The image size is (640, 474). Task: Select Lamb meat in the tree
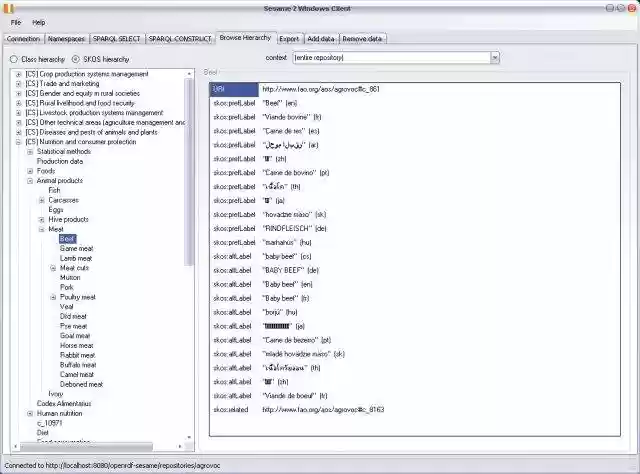(76, 258)
